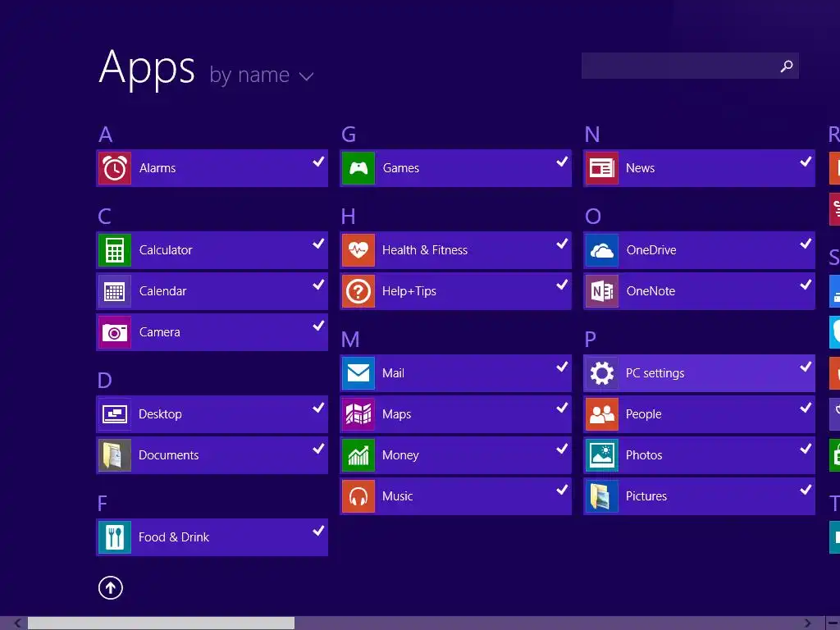
Task: Jump via the letter A header
Action: [106, 135]
